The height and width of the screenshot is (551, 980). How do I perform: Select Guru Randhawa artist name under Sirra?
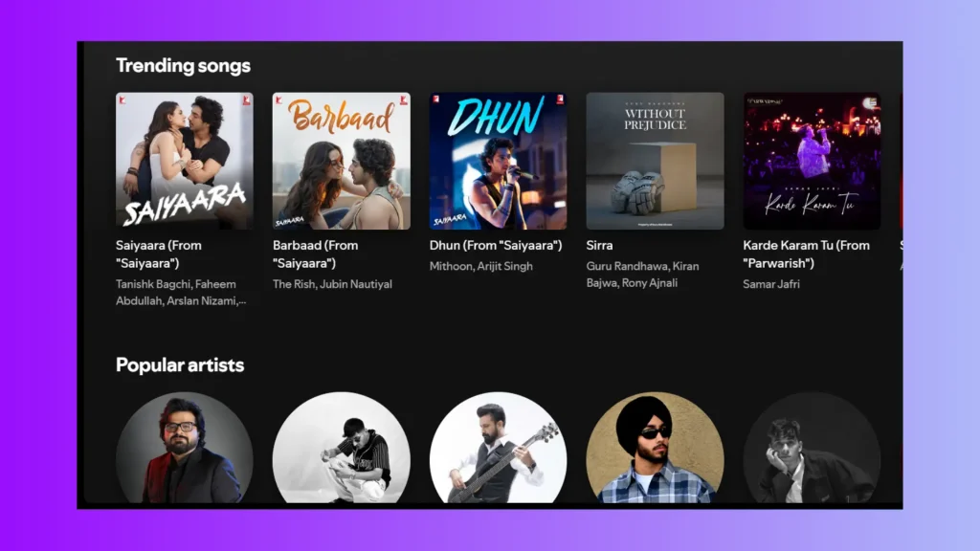(627, 266)
